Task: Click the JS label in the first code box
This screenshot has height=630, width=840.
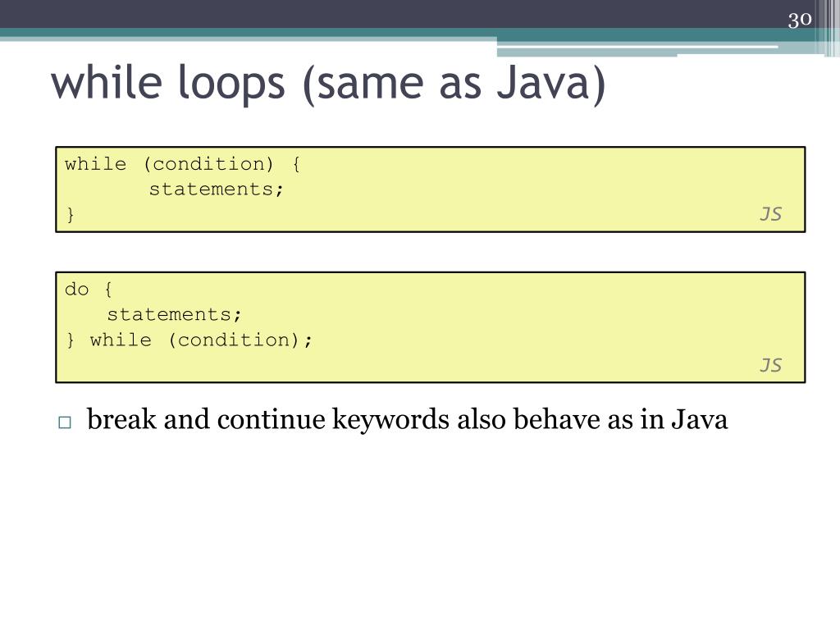Action: [770, 214]
